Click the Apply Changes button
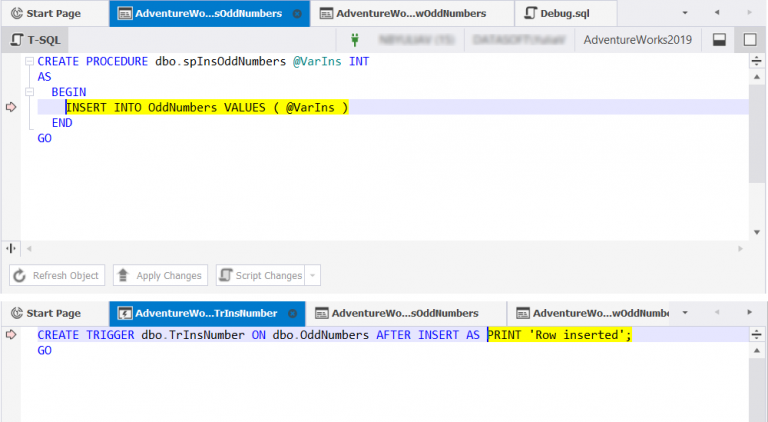The width and height of the screenshot is (768, 422). click(x=159, y=276)
